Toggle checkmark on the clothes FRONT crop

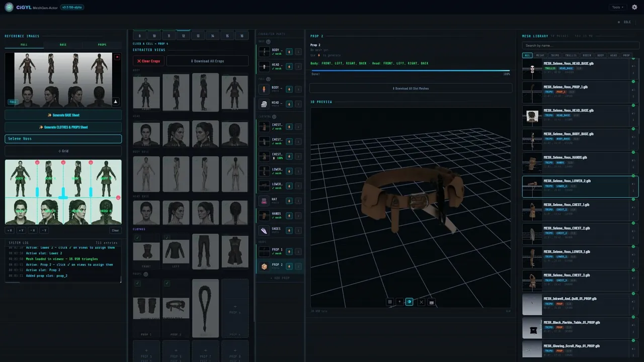137,238
